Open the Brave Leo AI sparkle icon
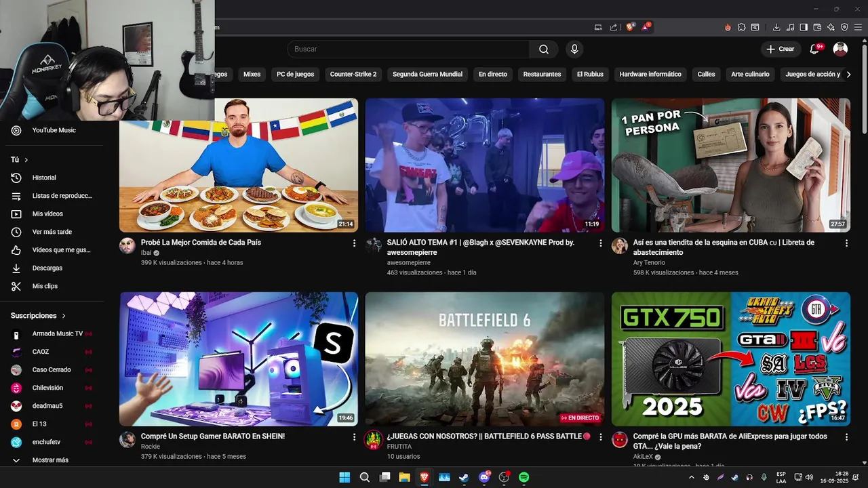 tap(831, 27)
